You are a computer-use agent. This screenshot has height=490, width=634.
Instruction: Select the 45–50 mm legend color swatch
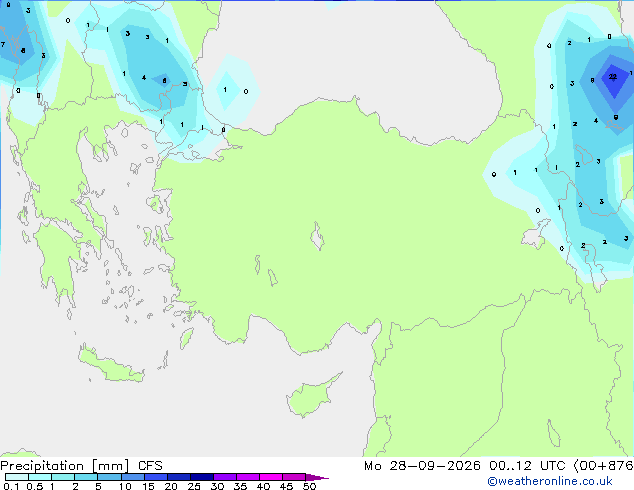(x=294, y=477)
